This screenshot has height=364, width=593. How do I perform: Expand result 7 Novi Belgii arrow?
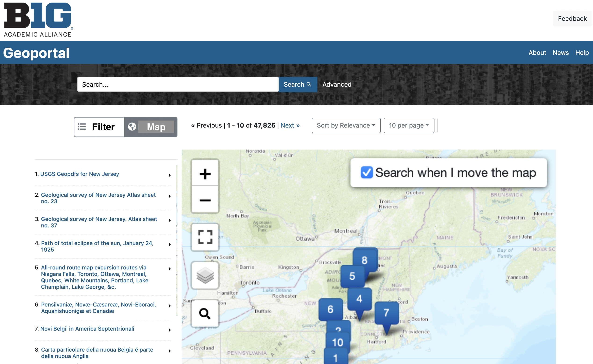point(170,330)
